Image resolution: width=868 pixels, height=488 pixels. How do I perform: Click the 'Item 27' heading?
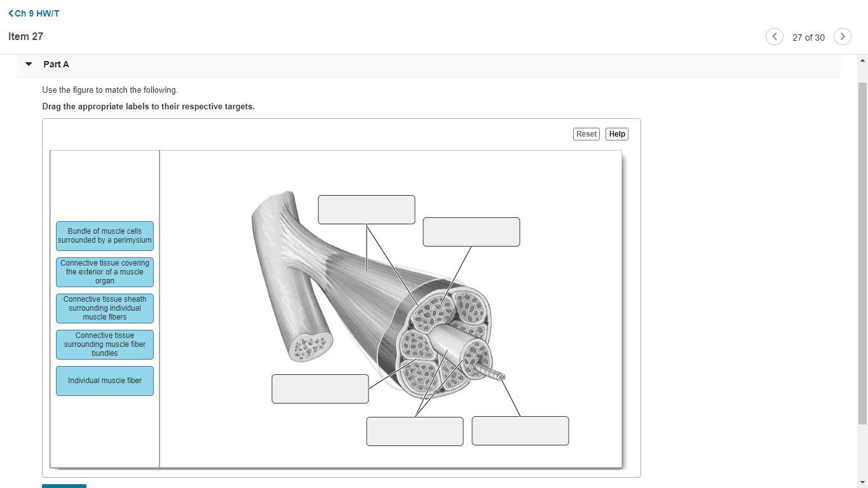pos(25,37)
